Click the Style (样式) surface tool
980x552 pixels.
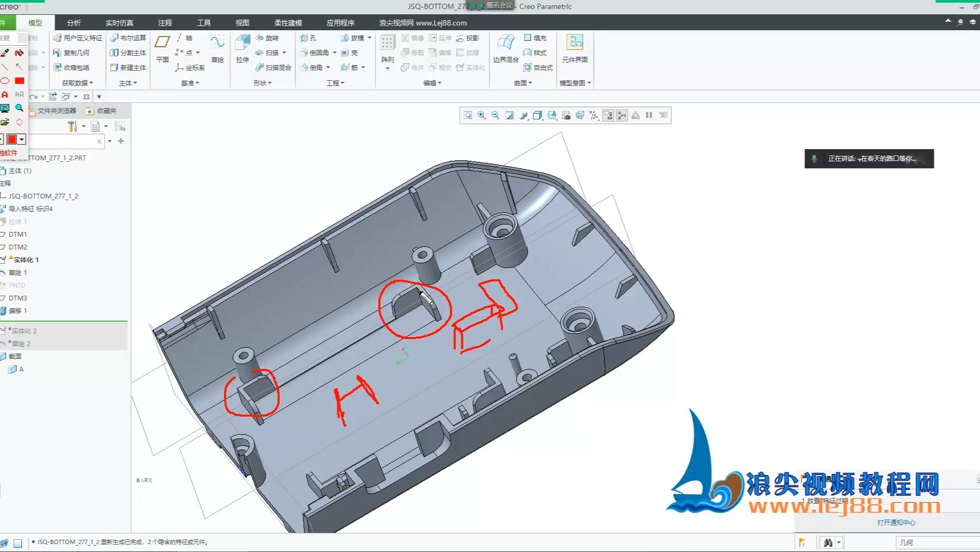[x=535, y=53]
